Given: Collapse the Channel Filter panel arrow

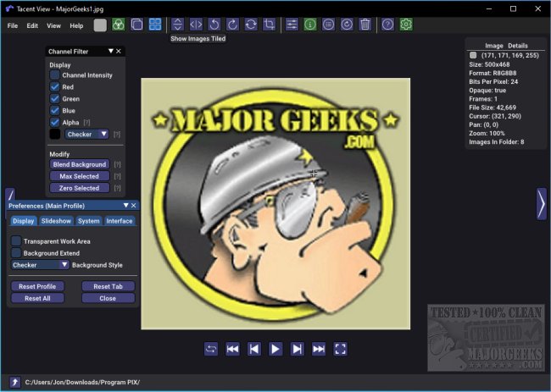Looking at the screenshot, I should click(x=110, y=52).
